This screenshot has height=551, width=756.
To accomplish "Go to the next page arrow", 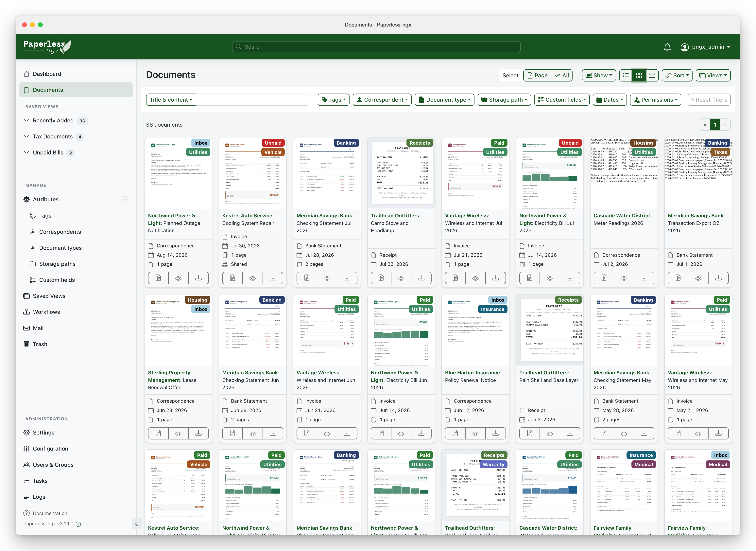I will tap(725, 125).
